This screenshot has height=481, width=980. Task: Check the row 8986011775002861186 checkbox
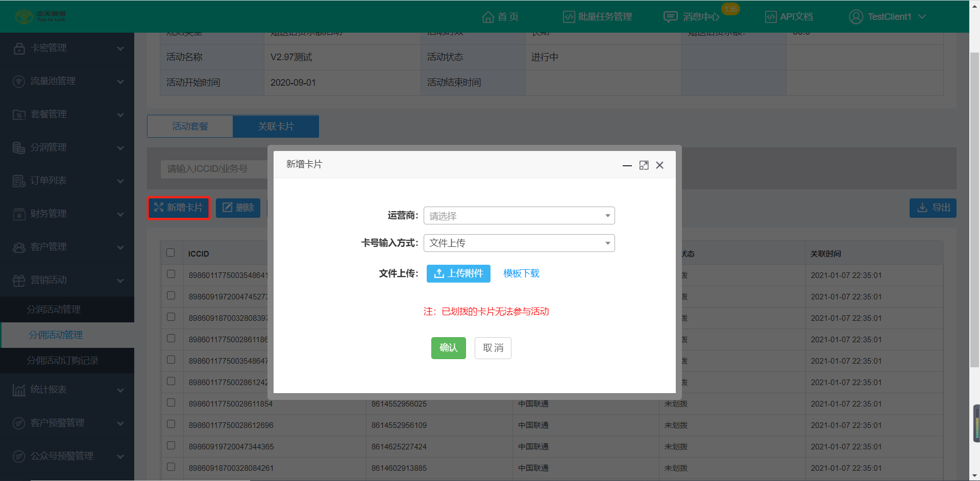171,338
